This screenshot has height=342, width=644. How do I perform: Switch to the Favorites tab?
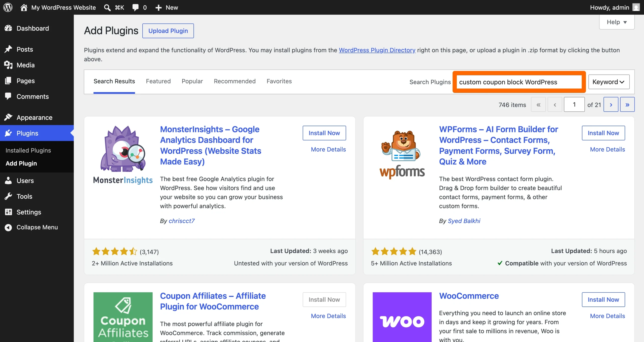click(x=279, y=81)
